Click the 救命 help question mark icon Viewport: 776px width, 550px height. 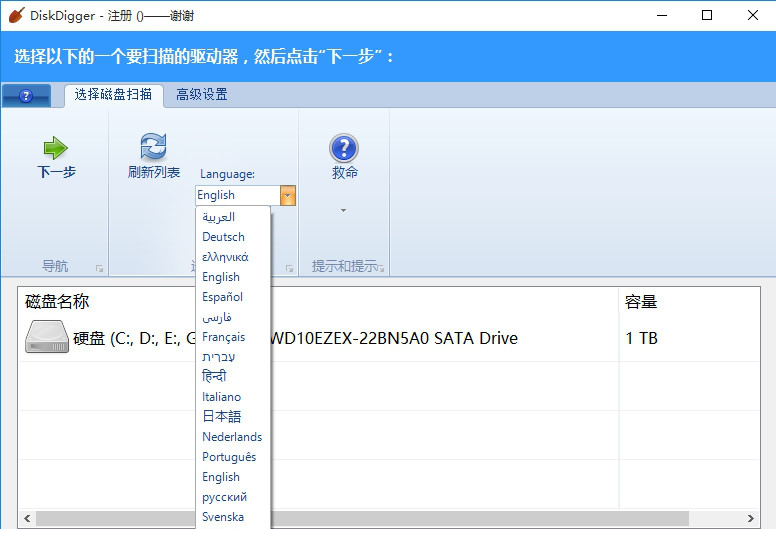coord(344,148)
